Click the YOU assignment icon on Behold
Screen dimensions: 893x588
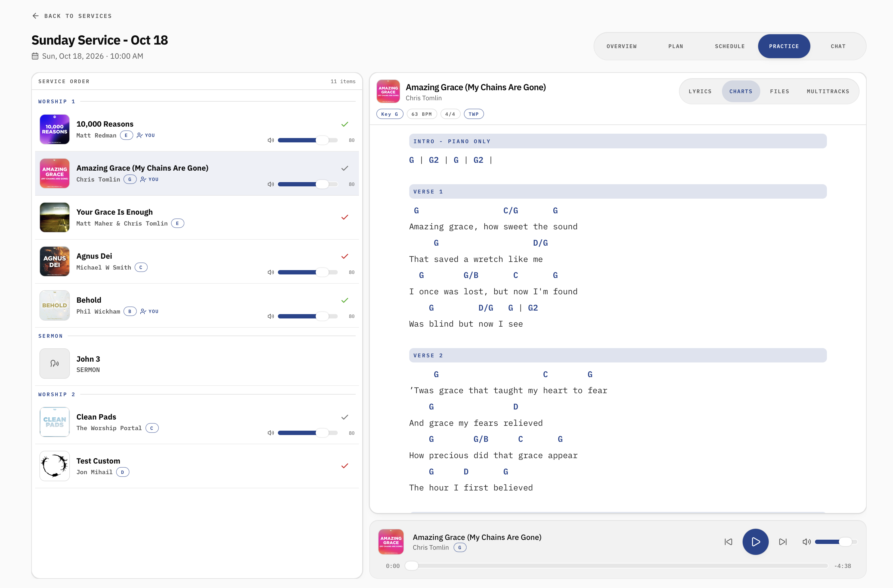pos(143,311)
